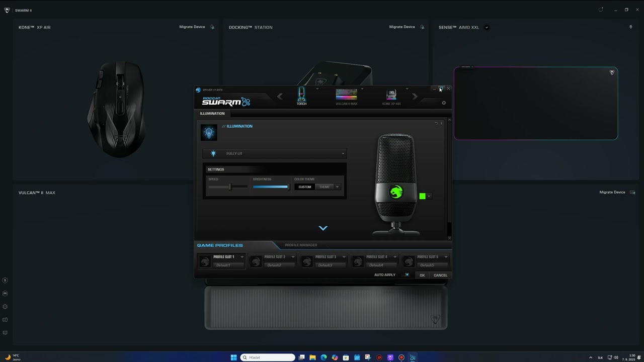Switch to the Illumination tab
This screenshot has width=644, height=362.
212,114
